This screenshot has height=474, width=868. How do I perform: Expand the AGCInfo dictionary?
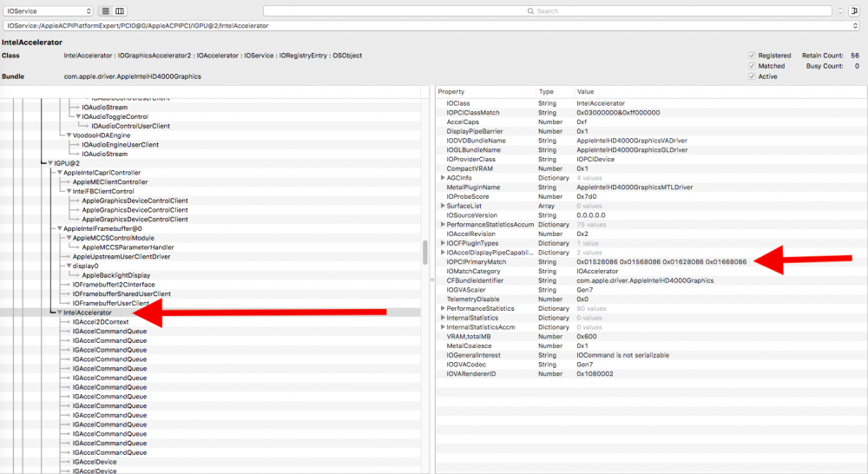443,178
